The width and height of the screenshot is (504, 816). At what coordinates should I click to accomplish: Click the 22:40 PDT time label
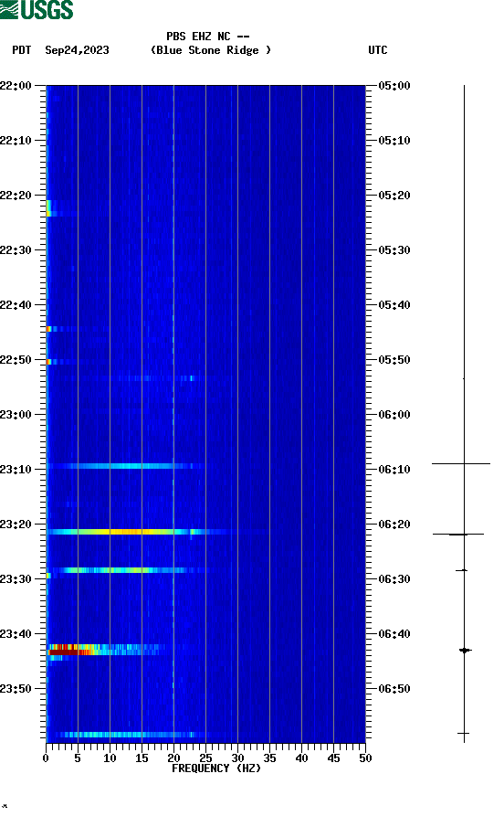16,305
